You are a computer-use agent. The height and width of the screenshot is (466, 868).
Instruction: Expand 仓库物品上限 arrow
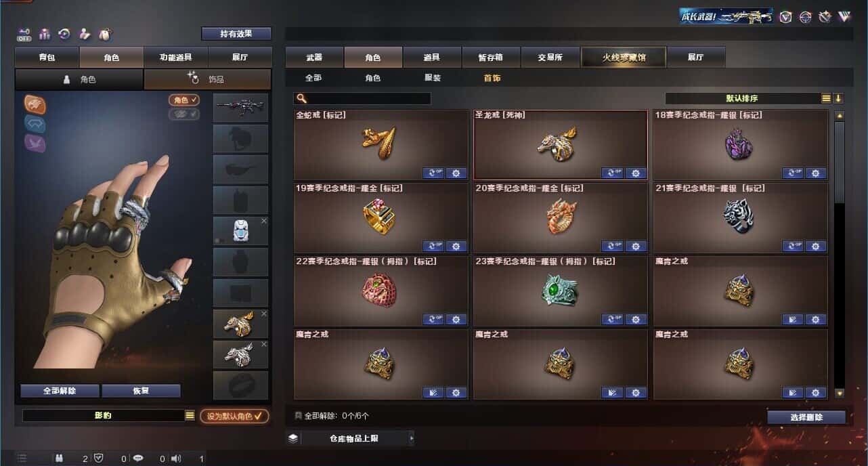[411, 438]
